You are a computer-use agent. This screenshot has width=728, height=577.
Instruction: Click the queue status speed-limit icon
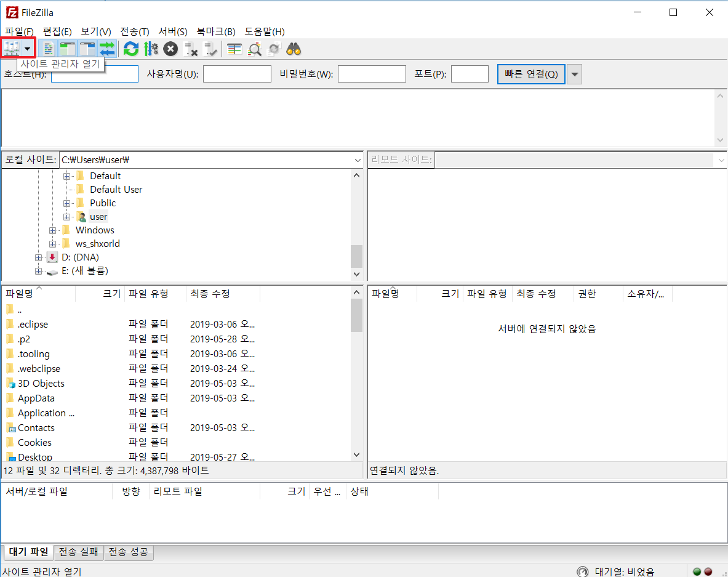[x=582, y=571]
